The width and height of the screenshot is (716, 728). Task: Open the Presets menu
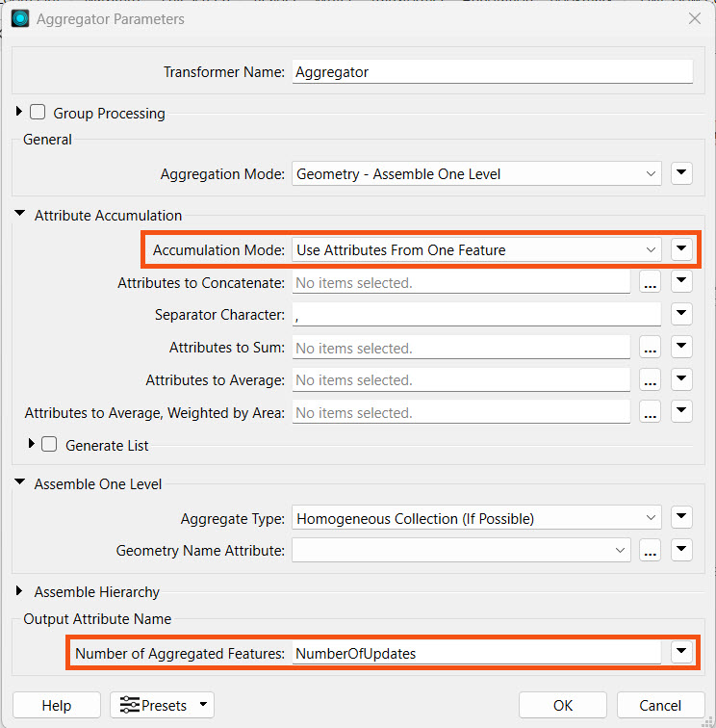point(162,706)
